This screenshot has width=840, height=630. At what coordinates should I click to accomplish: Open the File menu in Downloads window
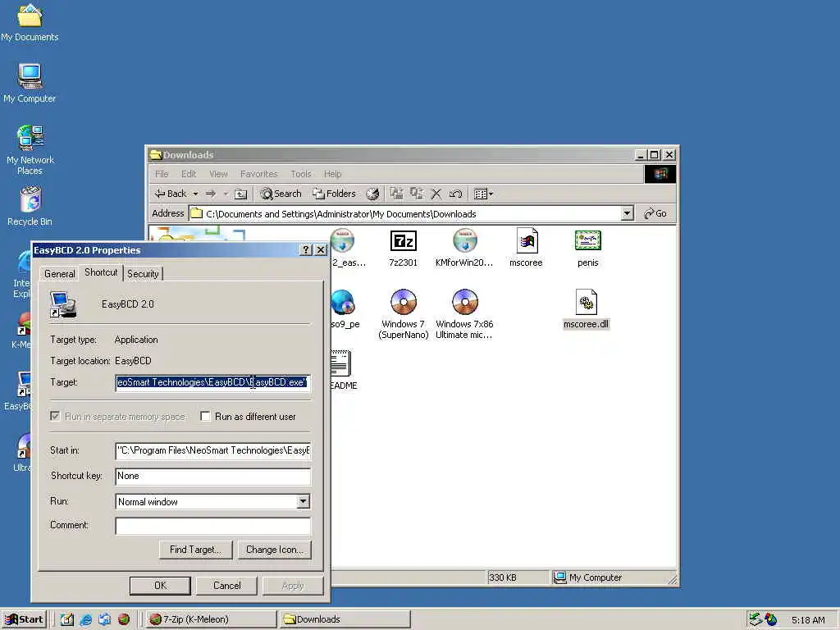point(162,174)
